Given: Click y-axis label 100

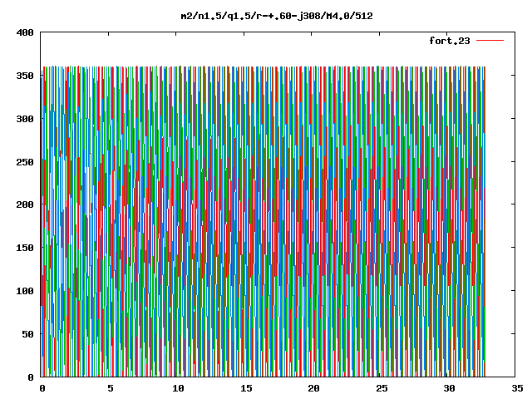Looking at the screenshot, I should (25, 291).
